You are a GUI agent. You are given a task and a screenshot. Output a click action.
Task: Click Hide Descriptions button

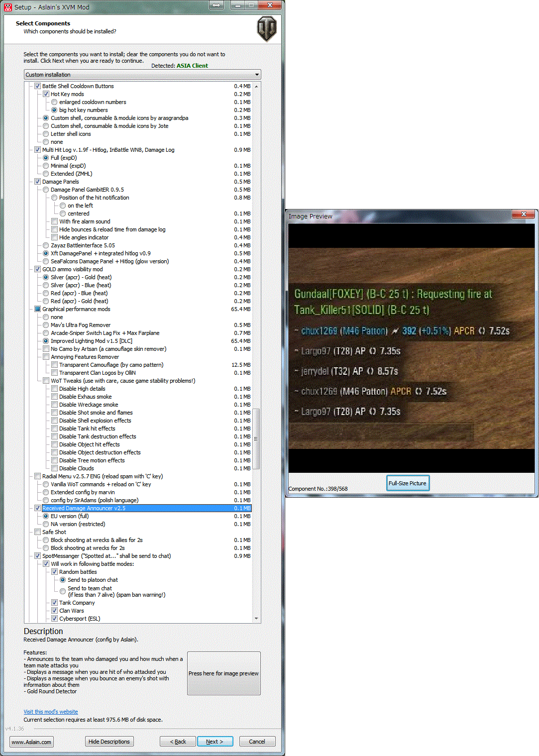pyautogui.click(x=109, y=742)
